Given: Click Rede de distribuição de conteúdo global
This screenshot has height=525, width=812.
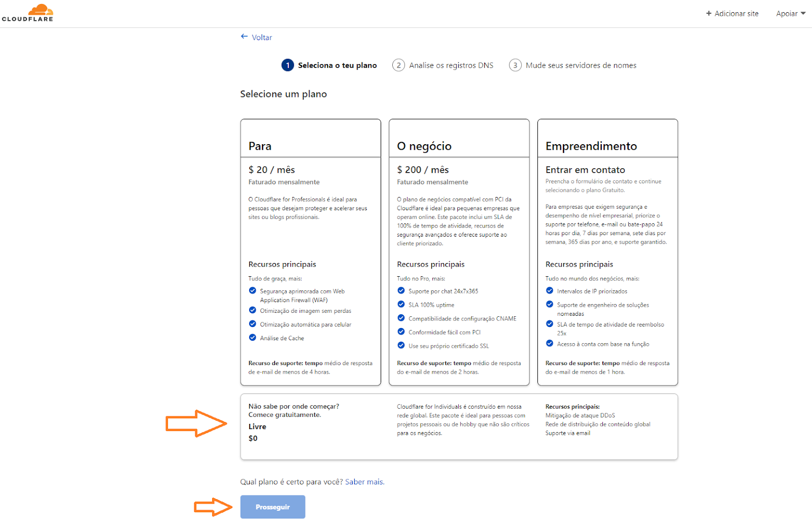Looking at the screenshot, I should 598,424.
